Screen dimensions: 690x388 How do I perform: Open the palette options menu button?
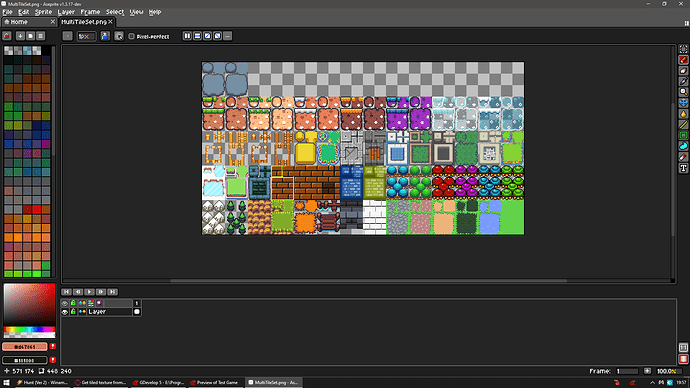click(40, 36)
